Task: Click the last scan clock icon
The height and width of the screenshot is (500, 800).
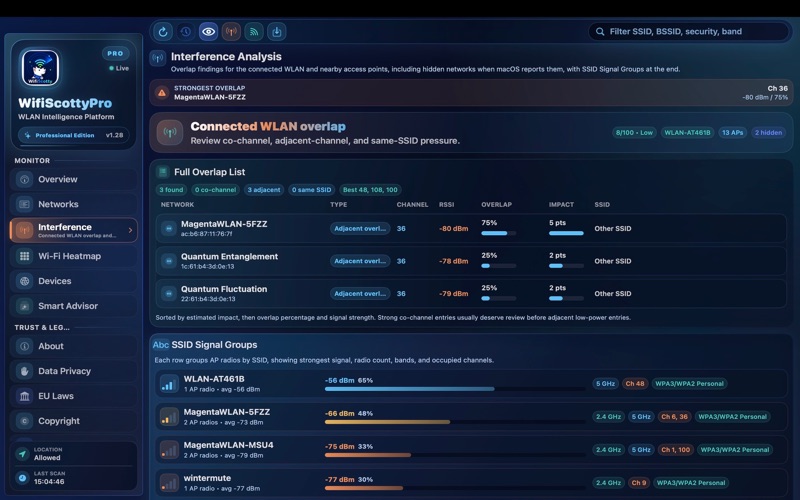Action: (22, 478)
